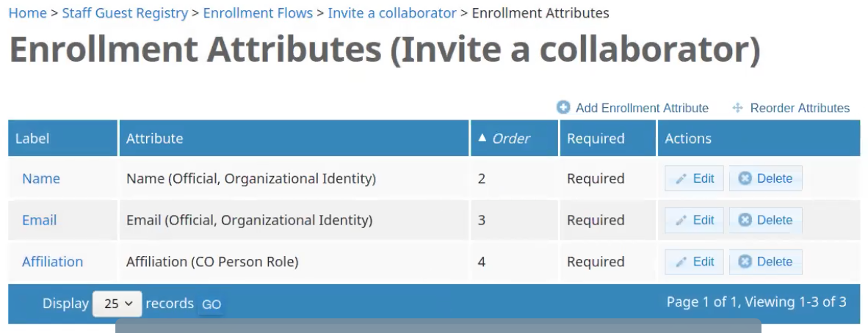Open Invite a collaborator breadcrumb
The image size is (868, 333).
[x=392, y=12]
